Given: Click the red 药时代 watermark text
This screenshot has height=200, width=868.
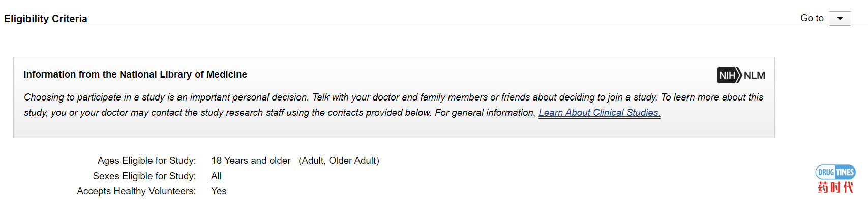Looking at the screenshot, I should coord(835,187).
